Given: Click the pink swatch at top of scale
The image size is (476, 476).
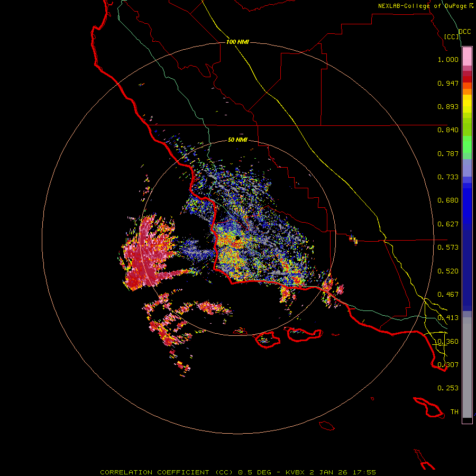Looking at the screenshot, I should click(467, 57).
